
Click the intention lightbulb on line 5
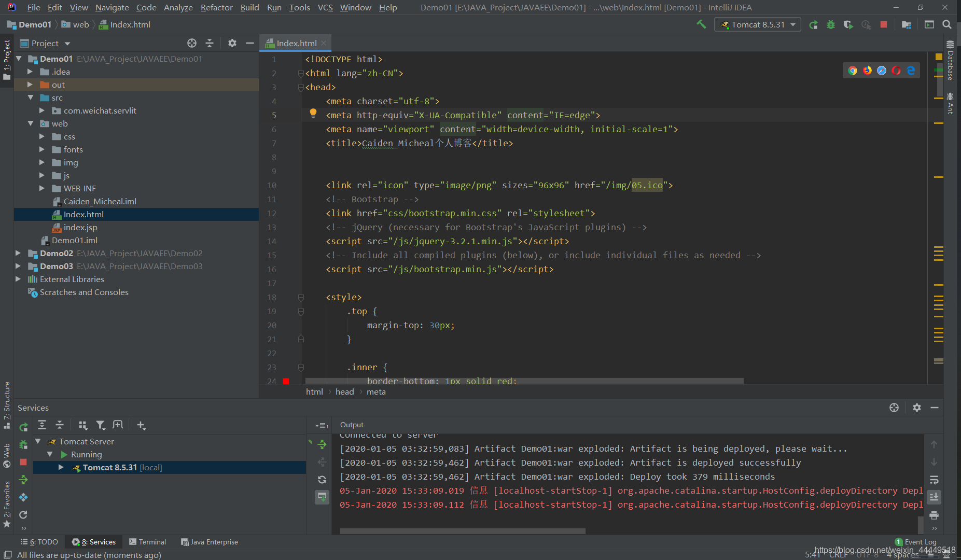pyautogui.click(x=313, y=113)
